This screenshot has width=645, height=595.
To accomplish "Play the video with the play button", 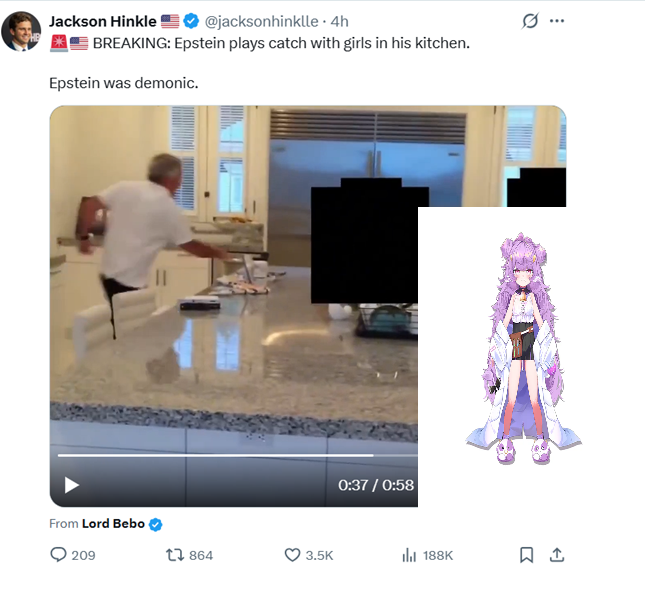I will (x=72, y=485).
